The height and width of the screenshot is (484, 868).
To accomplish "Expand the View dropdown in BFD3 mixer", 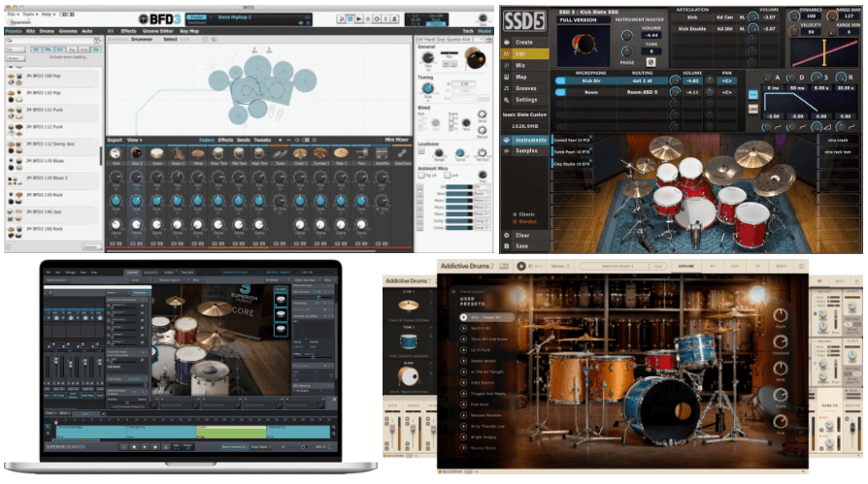I will 135,140.
